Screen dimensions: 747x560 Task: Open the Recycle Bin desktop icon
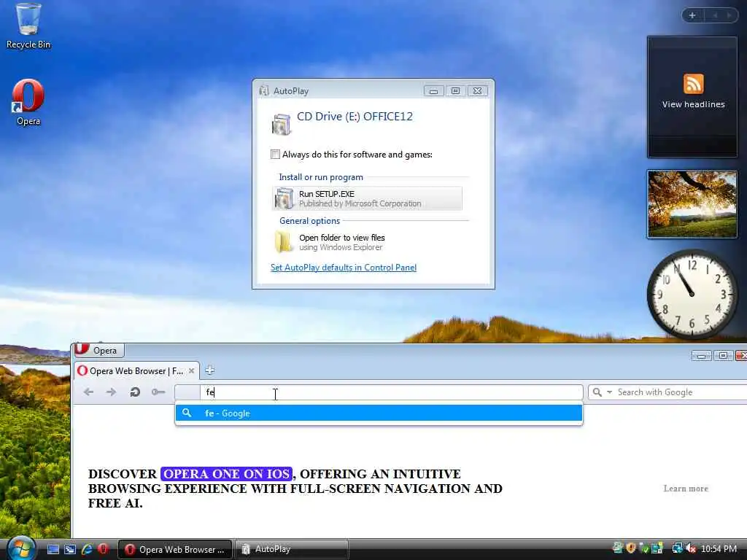[28, 26]
